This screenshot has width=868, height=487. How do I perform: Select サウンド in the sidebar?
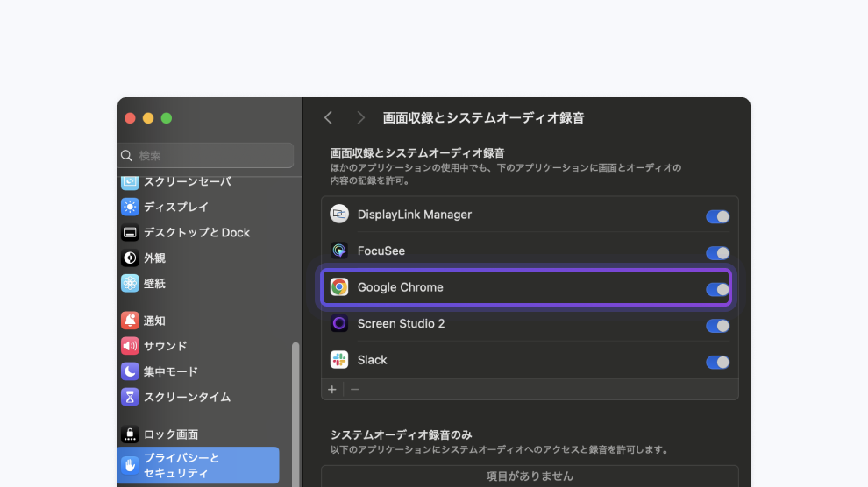(165, 346)
